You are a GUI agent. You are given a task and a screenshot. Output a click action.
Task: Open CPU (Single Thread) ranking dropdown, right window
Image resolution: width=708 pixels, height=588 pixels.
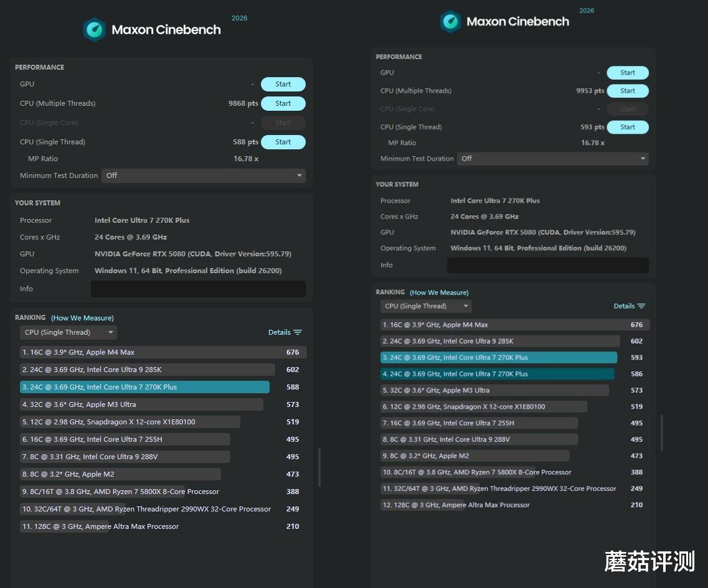(x=426, y=306)
